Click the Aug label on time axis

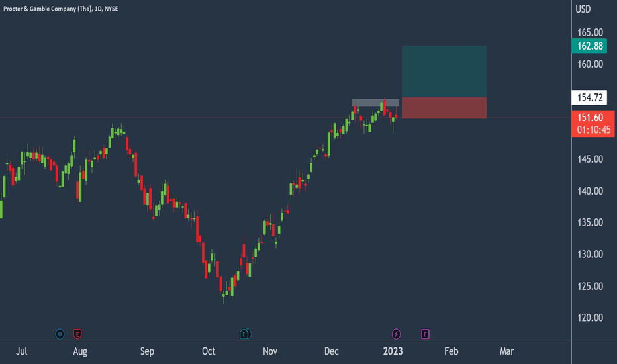[80, 351]
